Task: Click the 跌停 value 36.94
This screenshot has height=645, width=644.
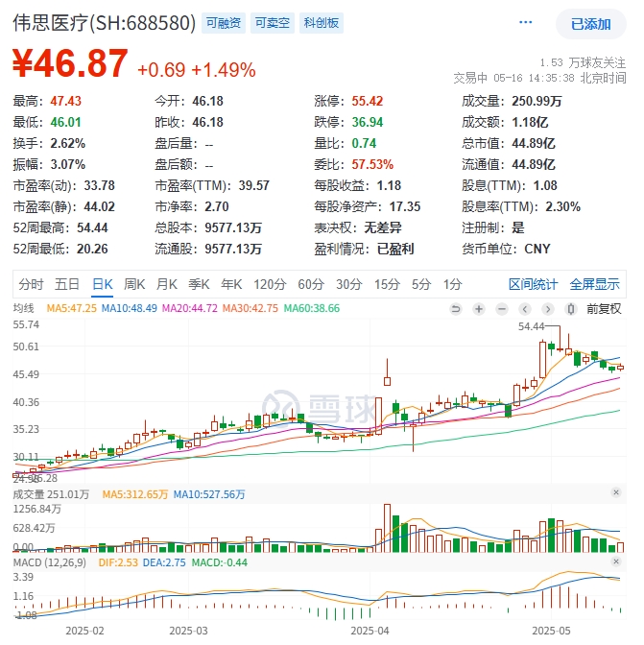Action: pos(368,122)
